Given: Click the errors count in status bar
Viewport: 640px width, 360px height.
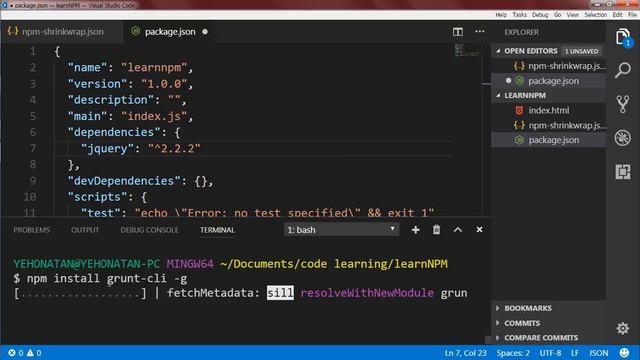Looking at the screenshot, I should coord(16,353).
